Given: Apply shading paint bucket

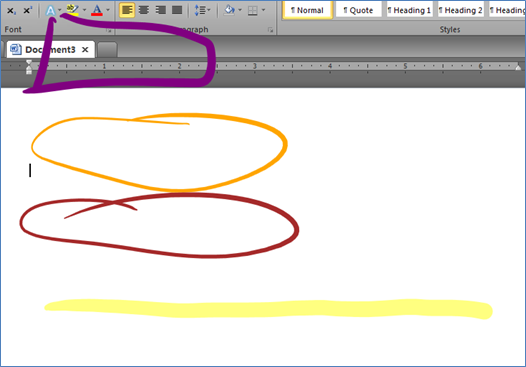Looking at the screenshot, I should [229, 10].
